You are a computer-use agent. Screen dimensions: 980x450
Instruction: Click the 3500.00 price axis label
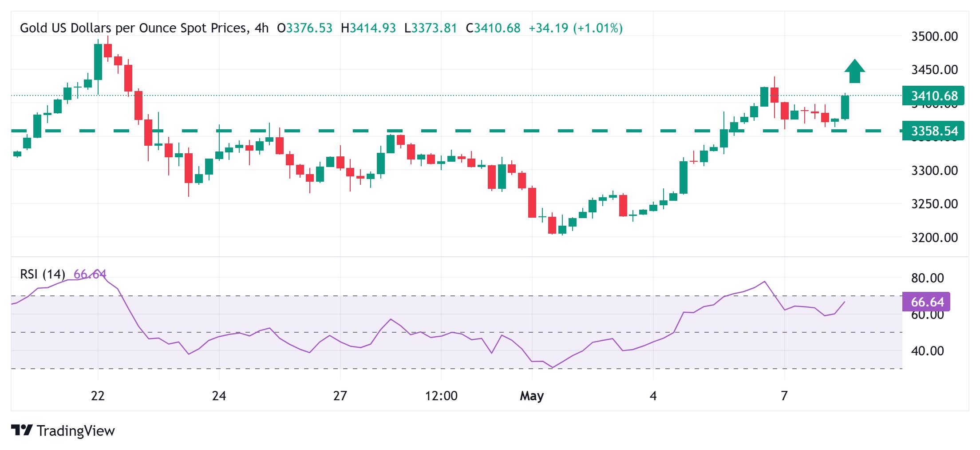(x=934, y=36)
